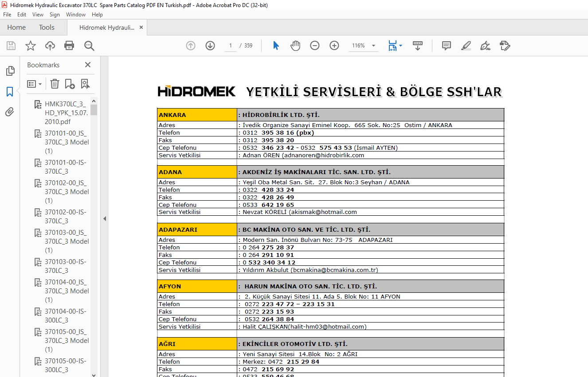Click the Save file icon
The width and height of the screenshot is (588, 377).
[11, 46]
